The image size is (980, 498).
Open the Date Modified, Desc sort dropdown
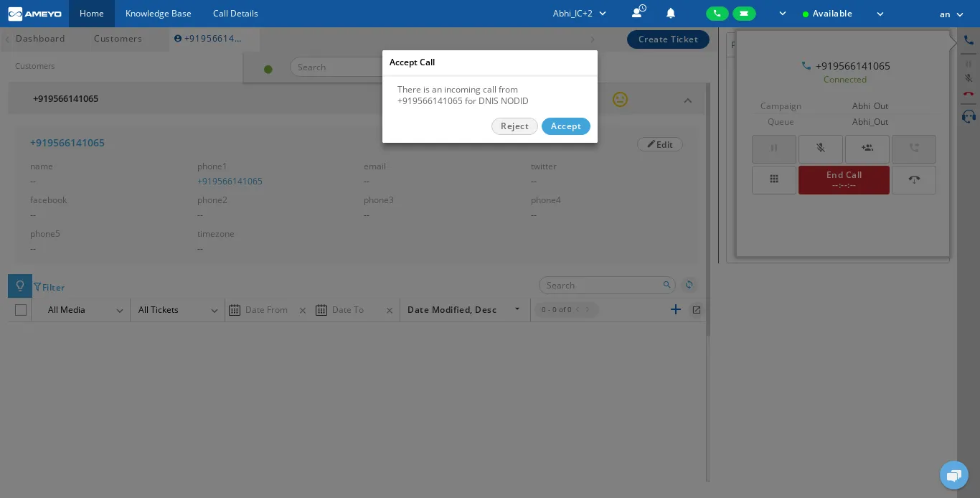tap(464, 309)
